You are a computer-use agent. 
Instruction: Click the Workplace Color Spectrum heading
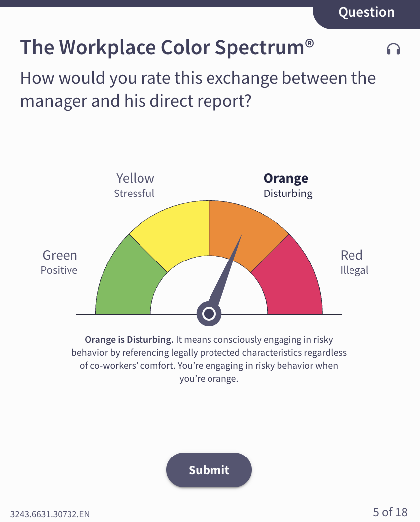[x=167, y=48]
